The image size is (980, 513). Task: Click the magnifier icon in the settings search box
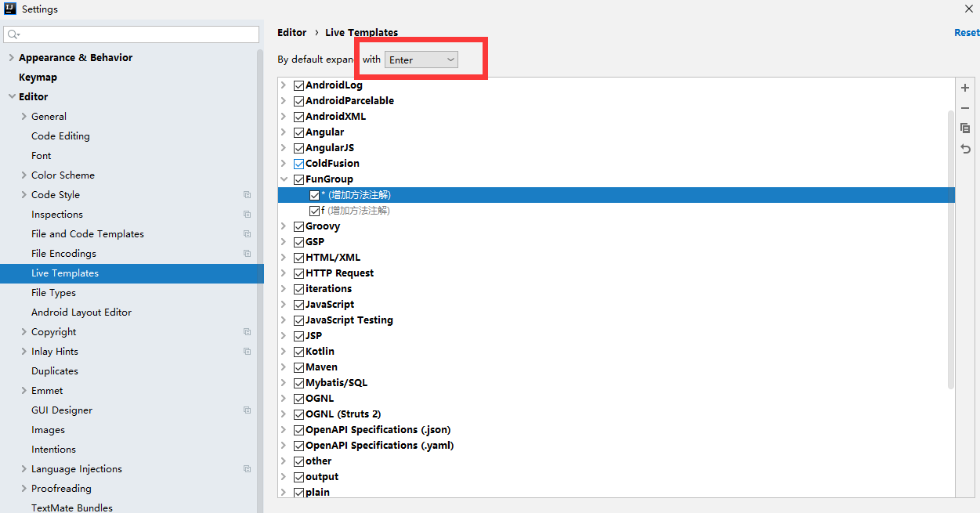click(13, 34)
